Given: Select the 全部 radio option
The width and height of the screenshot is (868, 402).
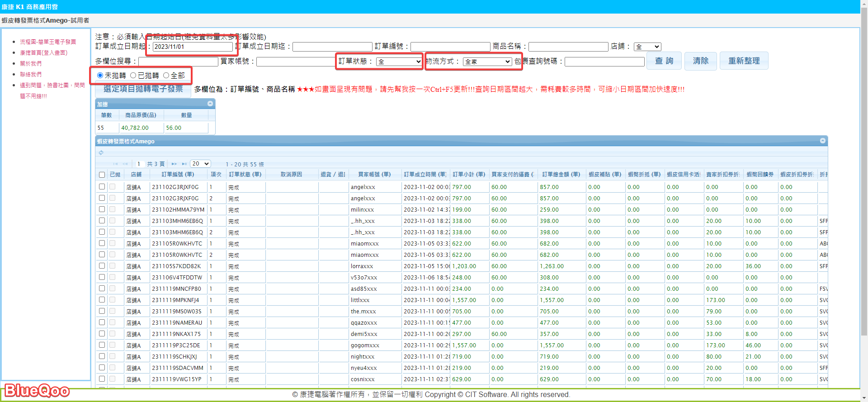Looking at the screenshot, I should (x=166, y=76).
